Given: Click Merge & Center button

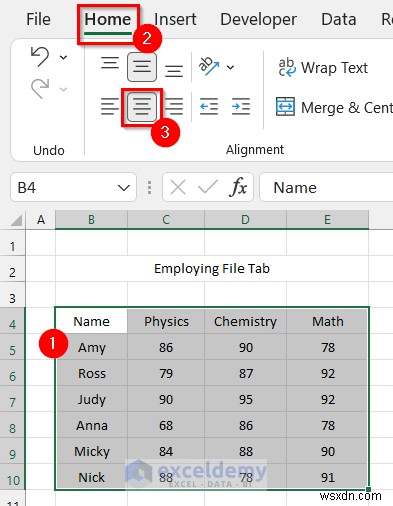Looking at the screenshot, I should coord(334,107).
